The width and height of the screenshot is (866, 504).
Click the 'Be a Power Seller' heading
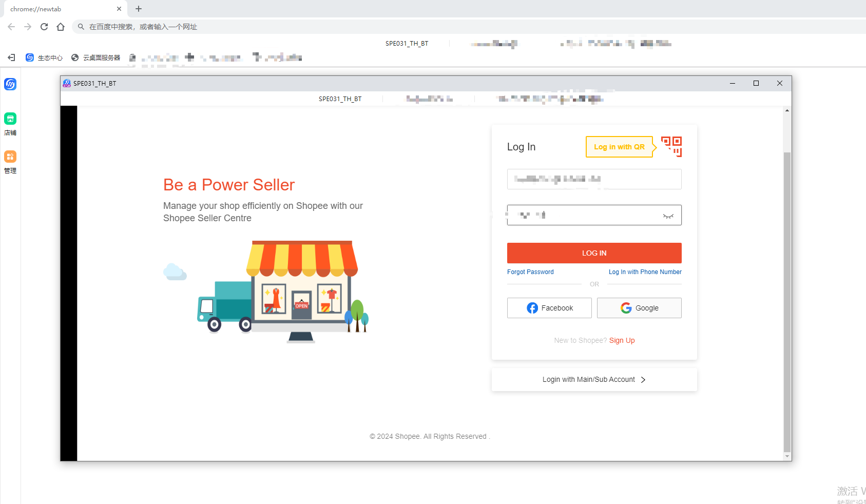pyautogui.click(x=229, y=185)
